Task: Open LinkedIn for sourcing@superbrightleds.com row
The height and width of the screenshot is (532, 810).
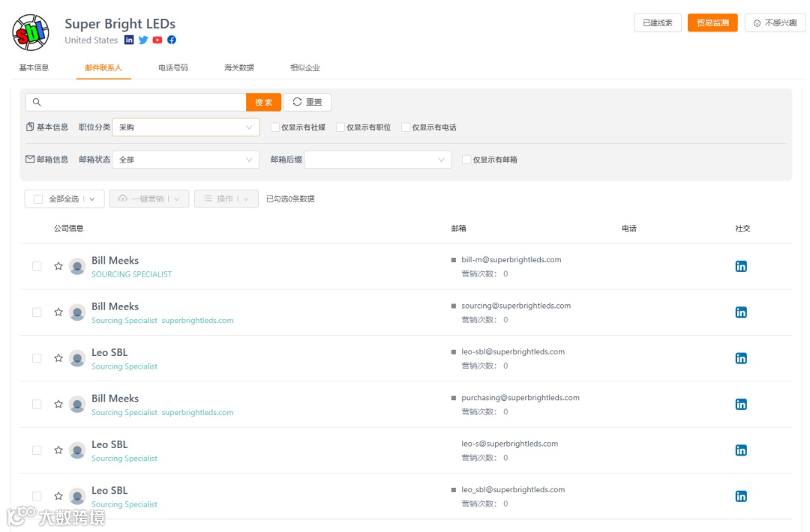Action: point(741,312)
